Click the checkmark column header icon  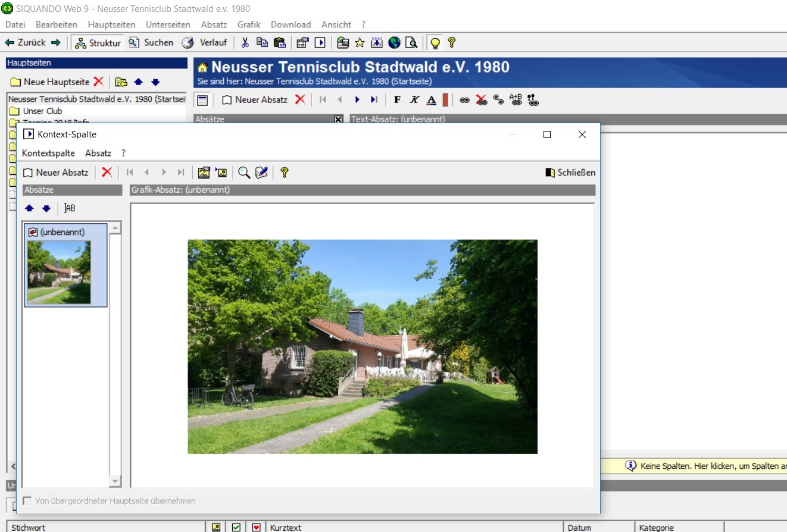(236, 527)
